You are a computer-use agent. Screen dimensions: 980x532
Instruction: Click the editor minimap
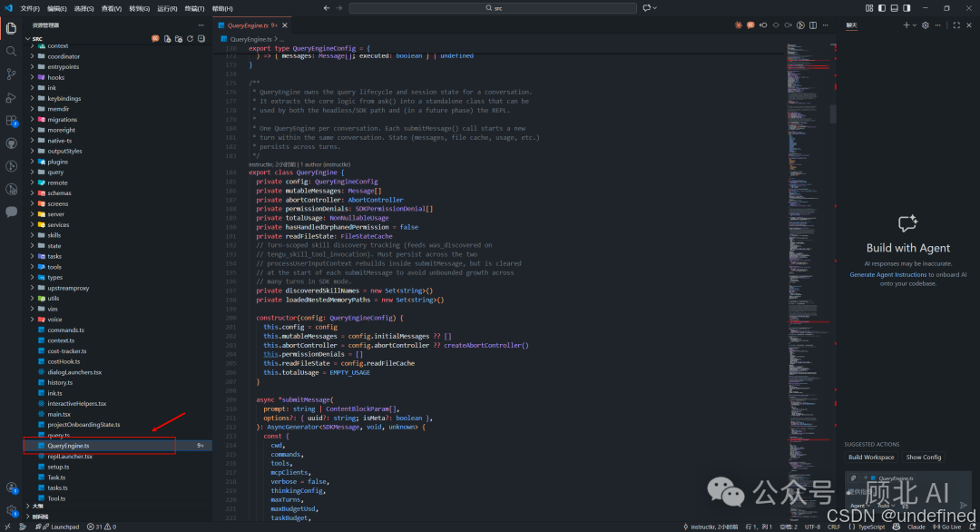(x=808, y=281)
